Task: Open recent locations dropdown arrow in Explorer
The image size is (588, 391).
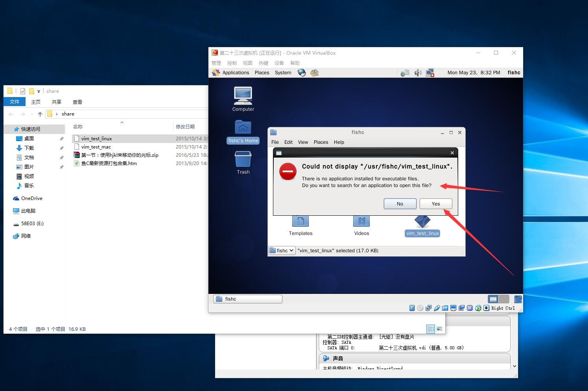Action: click(x=31, y=114)
